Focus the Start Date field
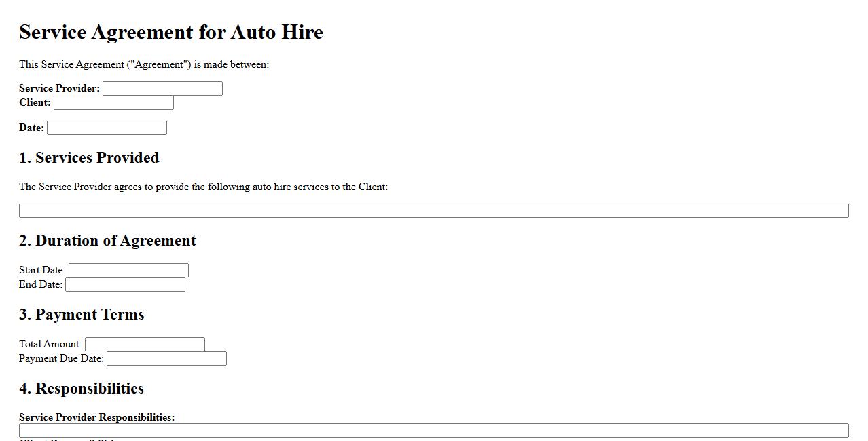Image resolution: width=868 pixels, height=441 pixels. coord(128,270)
